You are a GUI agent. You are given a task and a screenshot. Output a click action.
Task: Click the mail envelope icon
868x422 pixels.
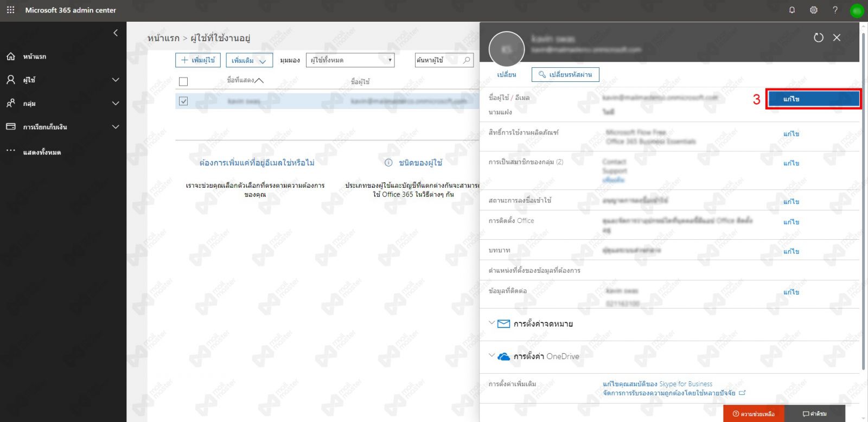[x=504, y=324]
